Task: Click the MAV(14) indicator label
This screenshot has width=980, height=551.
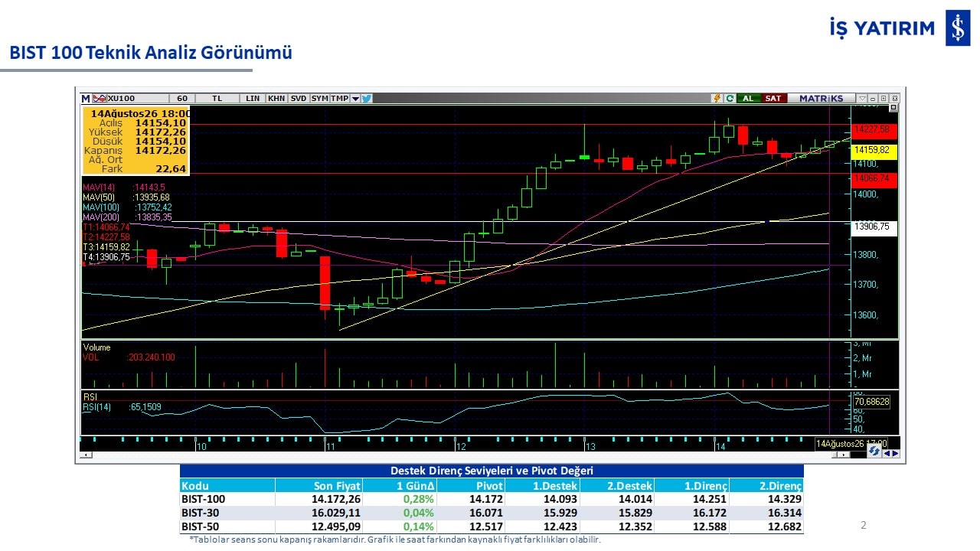Action: point(124,187)
